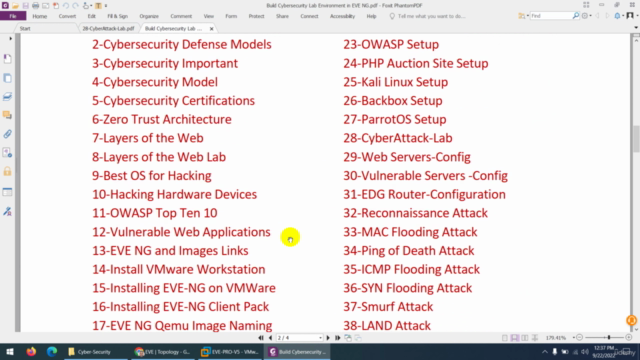Toggle continuous page view mode
The image size is (640, 360).
[515, 338]
